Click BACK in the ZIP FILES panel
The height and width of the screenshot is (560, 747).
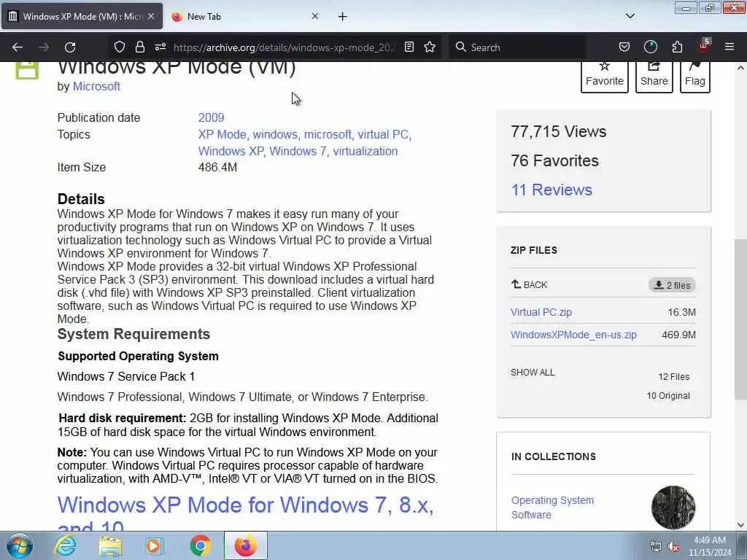point(530,285)
